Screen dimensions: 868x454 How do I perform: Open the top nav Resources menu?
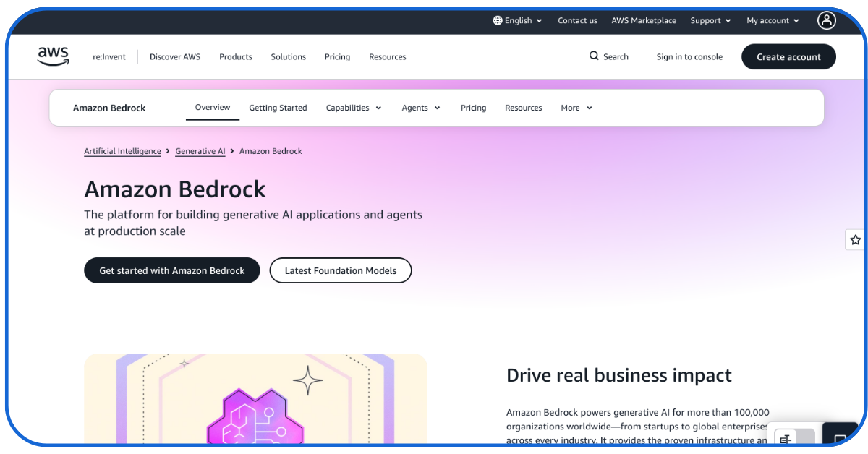[x=388, y=56]
